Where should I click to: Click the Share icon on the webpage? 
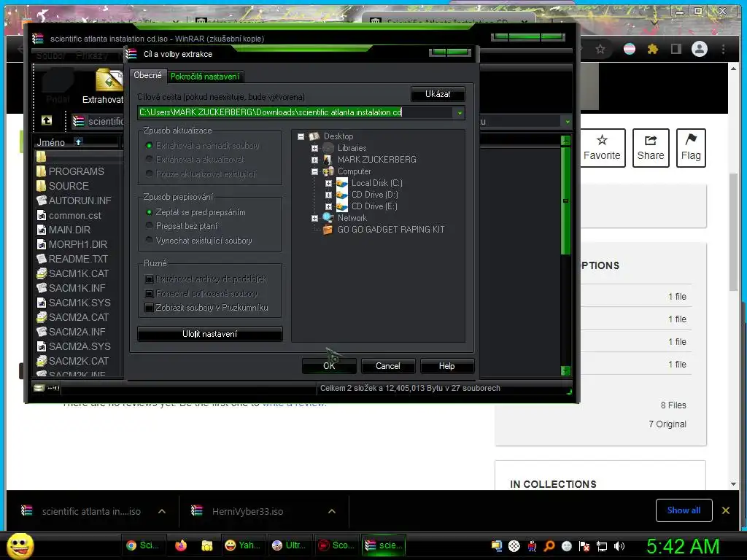coord(650,140)
